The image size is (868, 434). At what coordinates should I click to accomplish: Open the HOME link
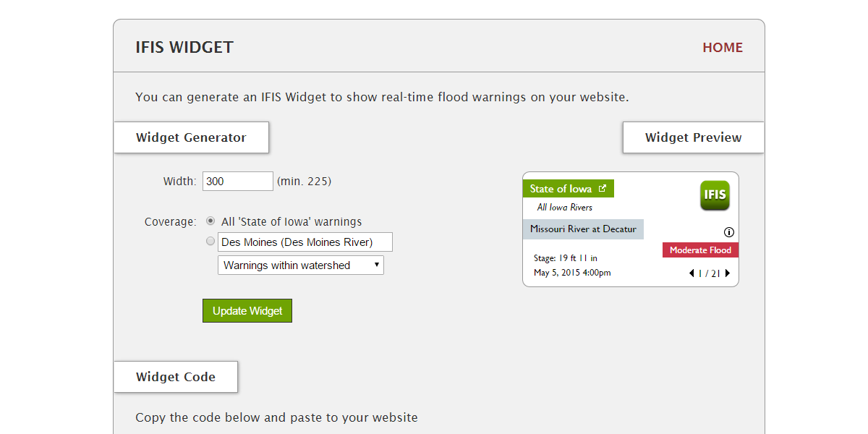[722, 47]
